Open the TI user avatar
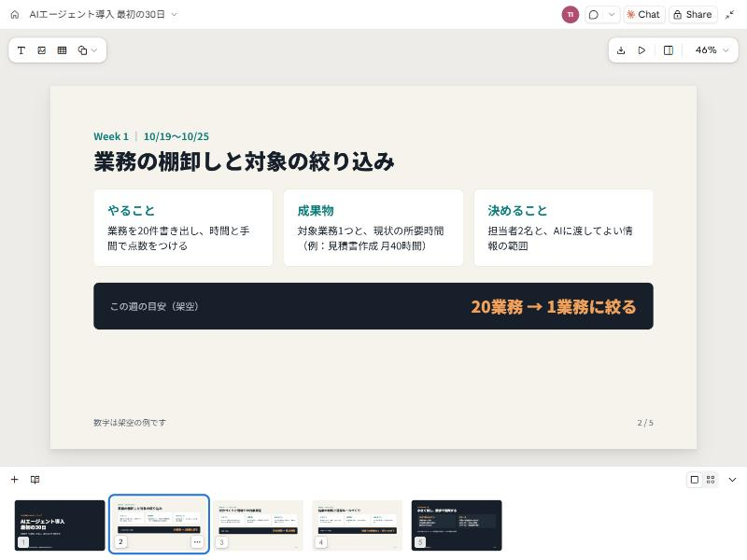 [x=570, y=14]
